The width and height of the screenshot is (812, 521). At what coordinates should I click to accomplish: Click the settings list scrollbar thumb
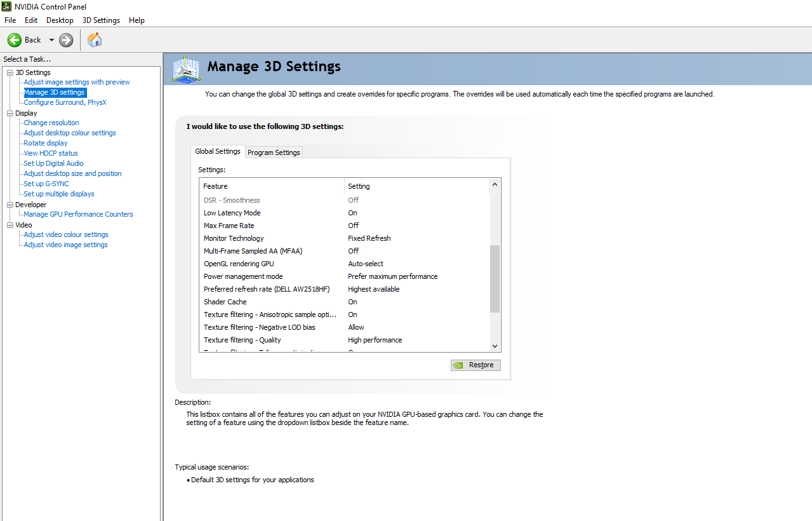tap(495, 278)
